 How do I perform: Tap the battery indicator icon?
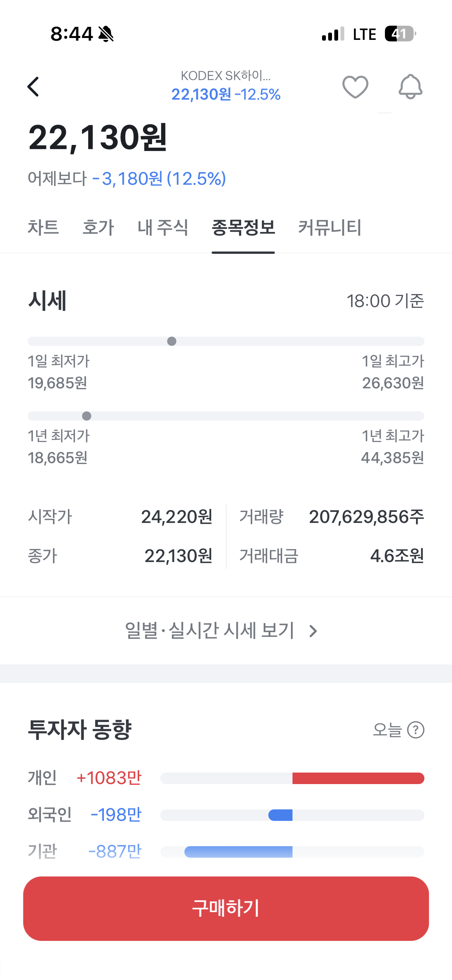click(400, 34)
